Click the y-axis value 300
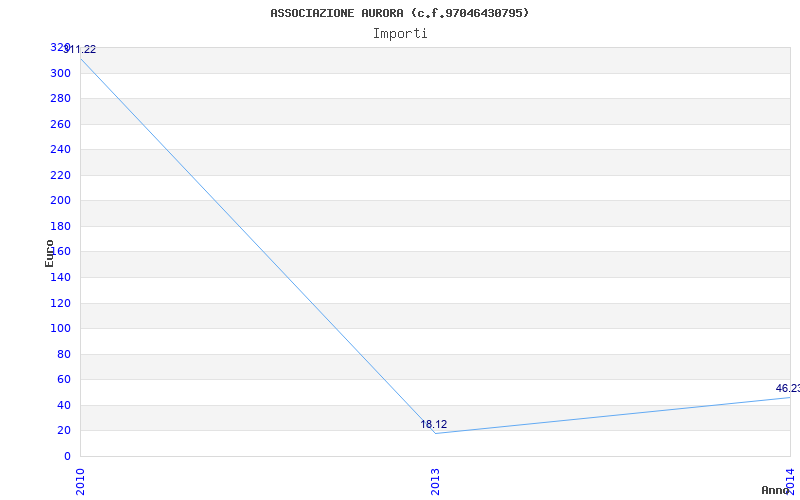Image resolution: width=800 pixels, height=500 pixels. tap(60, 73)
